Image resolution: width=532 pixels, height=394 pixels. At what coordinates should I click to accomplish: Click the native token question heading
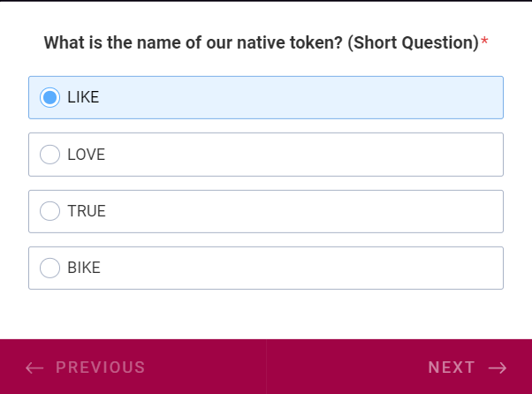(x=261, y=42)
